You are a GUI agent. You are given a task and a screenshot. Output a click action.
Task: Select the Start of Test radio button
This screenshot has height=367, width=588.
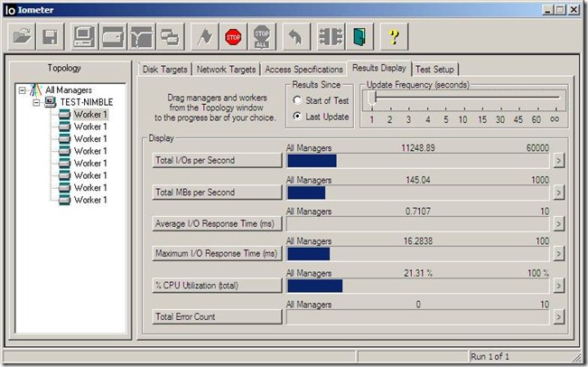pyautogui.click(x=297, y=99)
